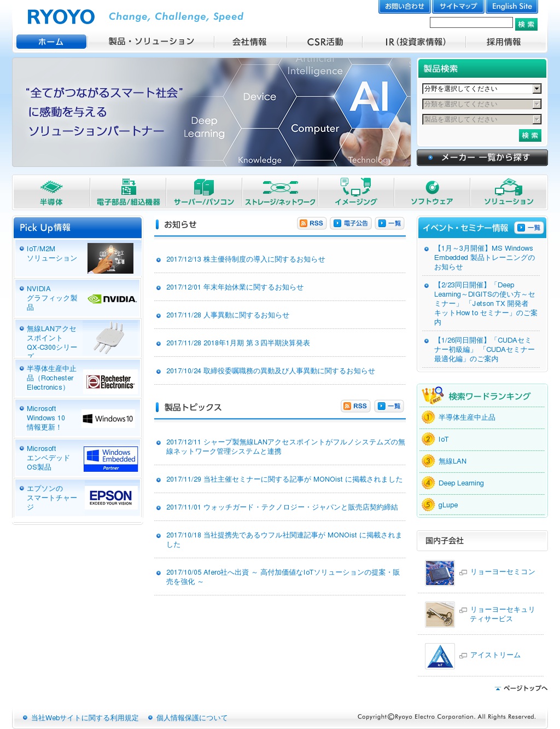Open the 半導体 chip icon category
560x729 pixels.
[51, 192]
